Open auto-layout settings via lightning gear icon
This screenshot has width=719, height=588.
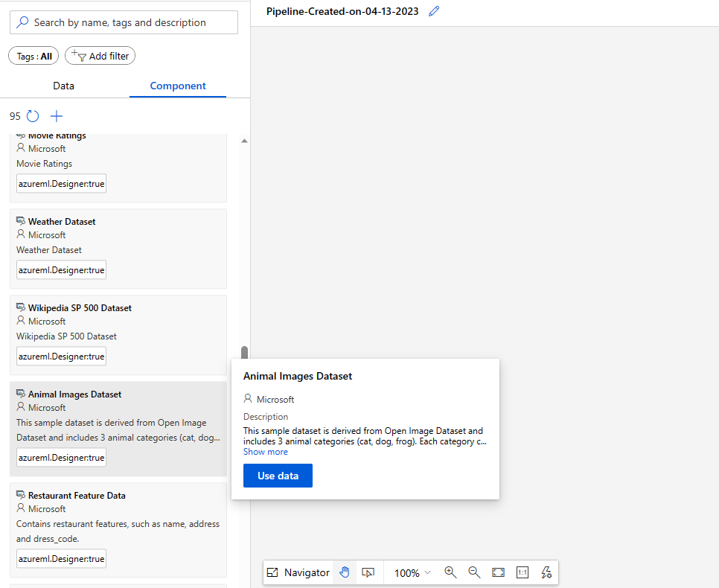point(546,572)
